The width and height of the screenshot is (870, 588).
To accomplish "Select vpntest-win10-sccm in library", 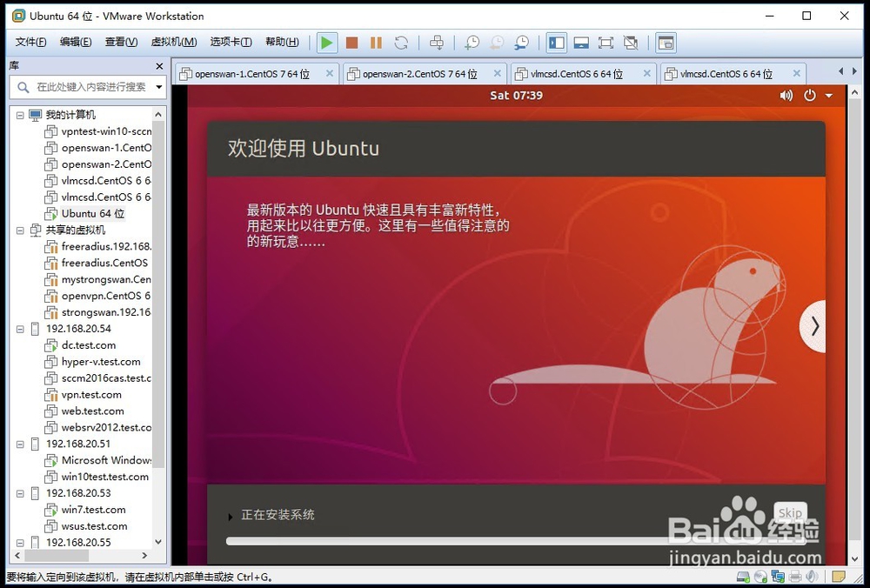I will point(98,132).
